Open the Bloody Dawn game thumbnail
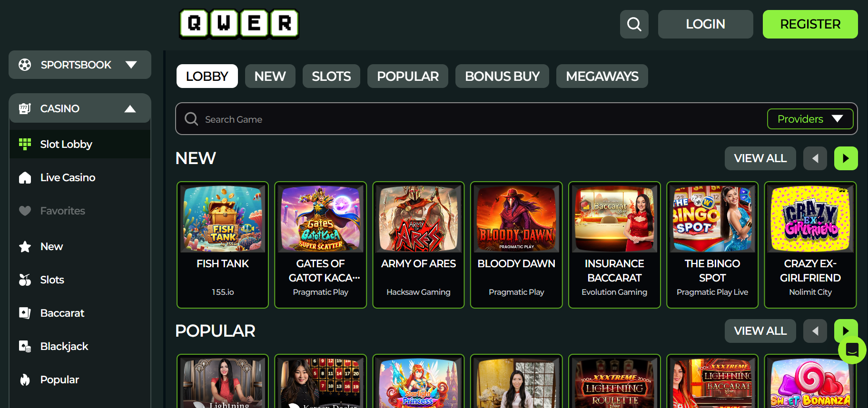Viewport: 868px width, 408px height. (516, 219)
